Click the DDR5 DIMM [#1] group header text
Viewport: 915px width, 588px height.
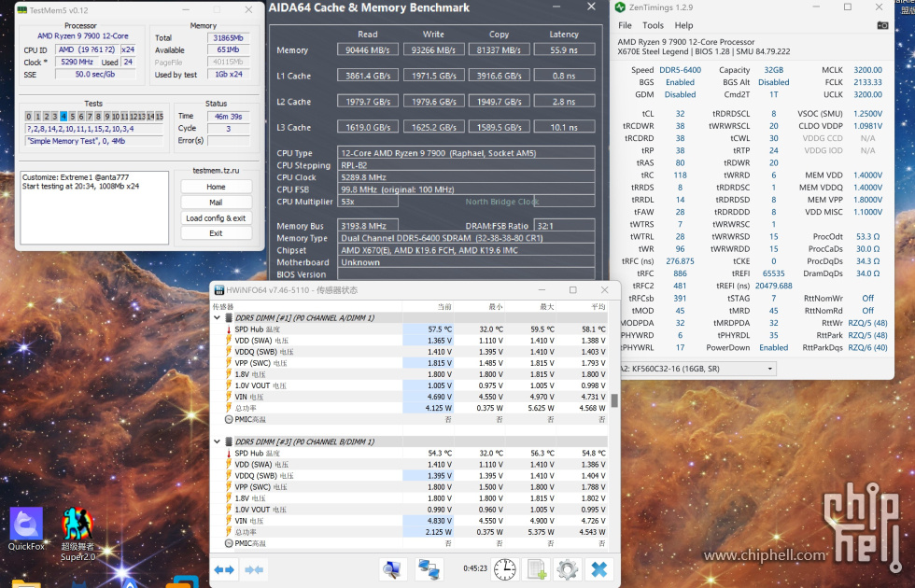click(304, 318)
